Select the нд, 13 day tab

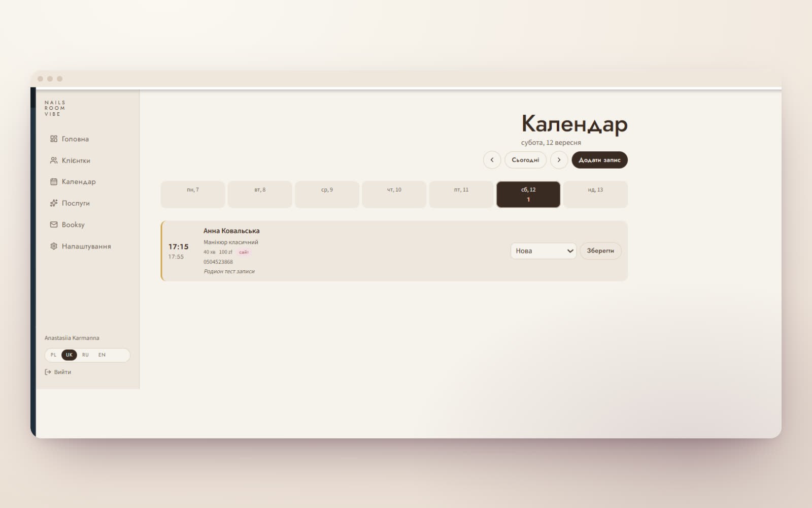595,195
